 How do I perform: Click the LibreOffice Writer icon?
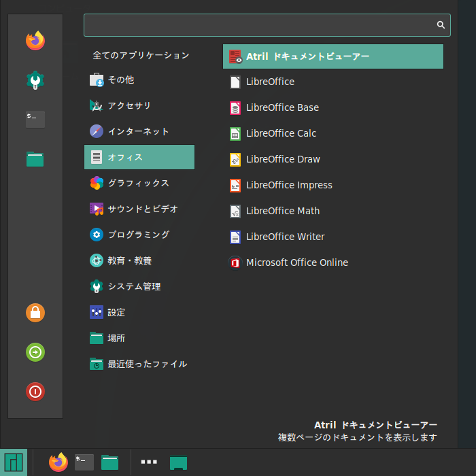(235, 237)
